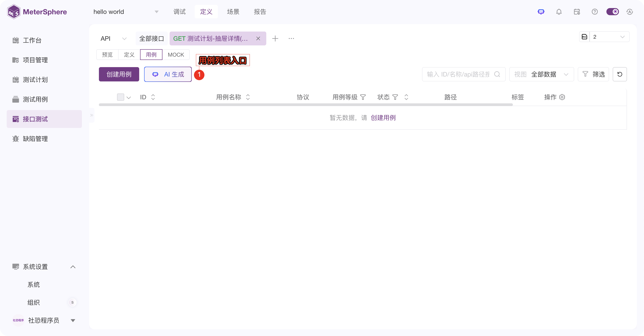This screenshot has height=336, width=644.
Task: Open the 视图 全部数据 dropdown
Action: pyautogui.click(x=542, y=74)
